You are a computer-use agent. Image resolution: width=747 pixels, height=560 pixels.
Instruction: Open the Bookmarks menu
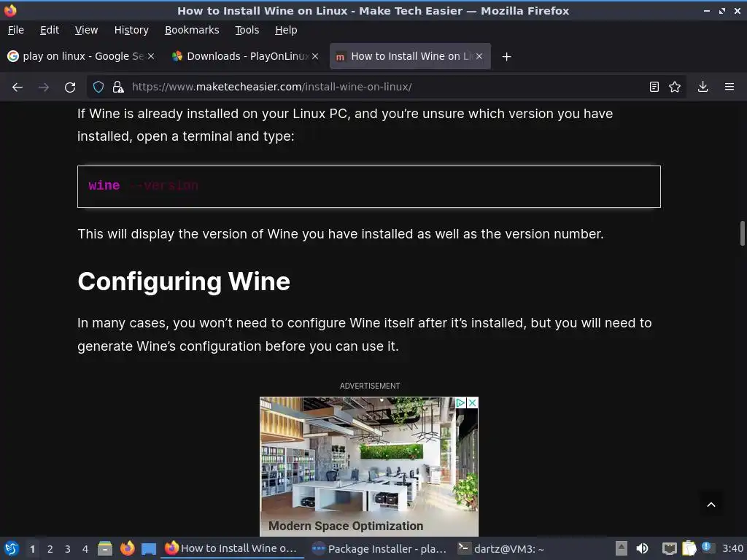(192, 30)
